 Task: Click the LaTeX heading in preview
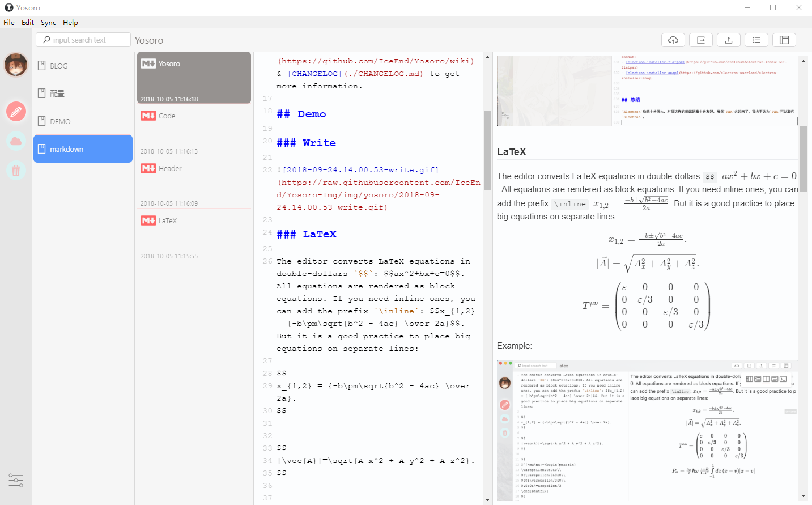(512, 152)
